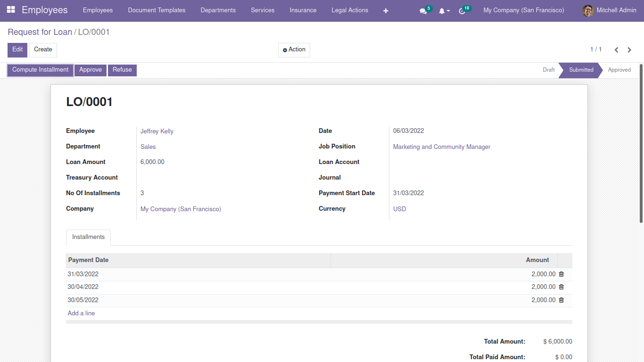Viewport: 644px width, 362px height.
Task: Activate the Approved stage
Action: (x=619, y=70)
